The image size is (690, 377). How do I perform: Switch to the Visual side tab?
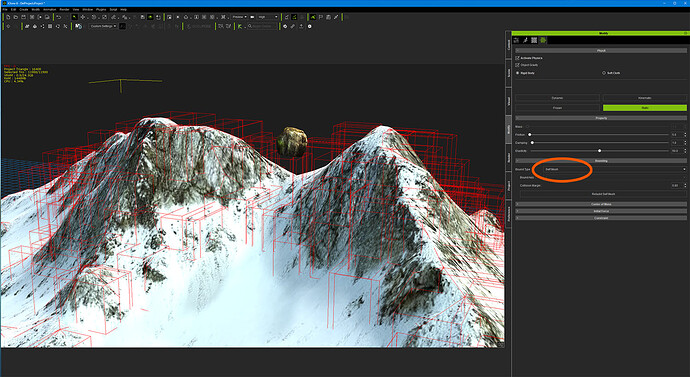(x=509, y=101)
